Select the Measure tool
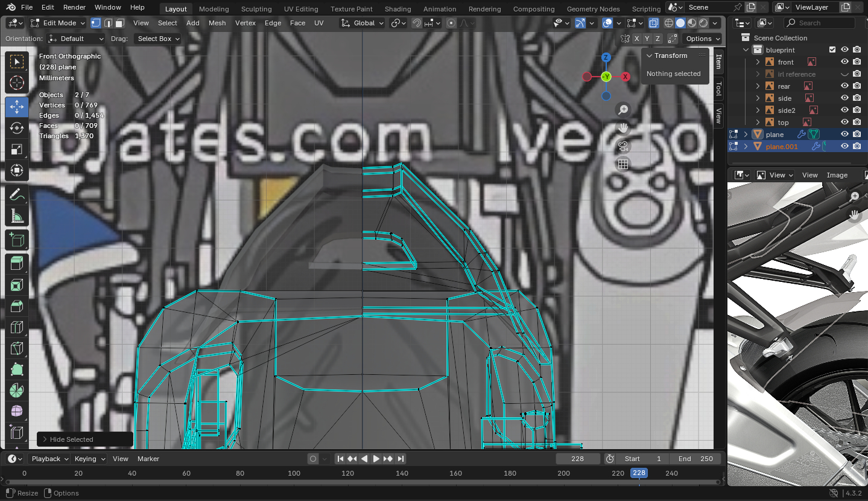Viewport: 868px width, 501px height. [x=17, y=216]
